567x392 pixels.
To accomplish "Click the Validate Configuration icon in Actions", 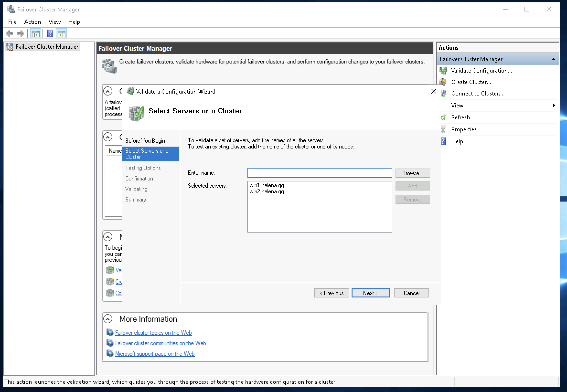I will point(444,71).
